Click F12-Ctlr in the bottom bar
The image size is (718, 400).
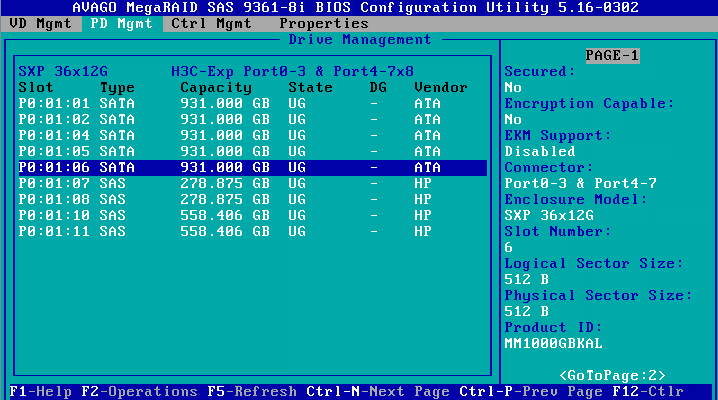point(647,392)
